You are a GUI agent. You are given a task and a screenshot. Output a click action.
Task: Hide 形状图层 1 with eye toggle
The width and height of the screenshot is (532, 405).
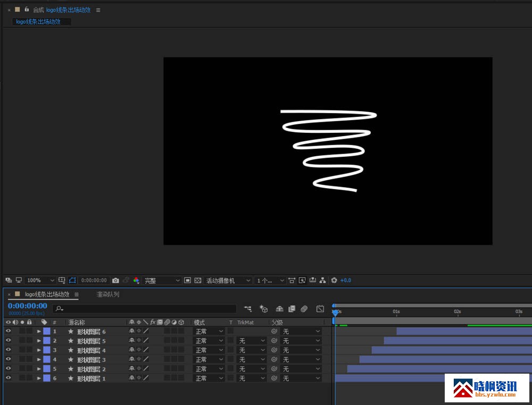pos(8,377)
